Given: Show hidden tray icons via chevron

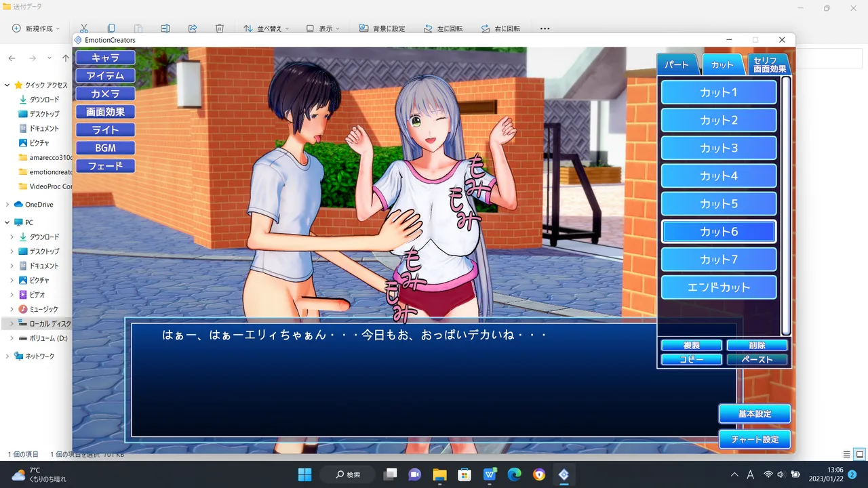Looking at the screenshot, I should 734,474.
